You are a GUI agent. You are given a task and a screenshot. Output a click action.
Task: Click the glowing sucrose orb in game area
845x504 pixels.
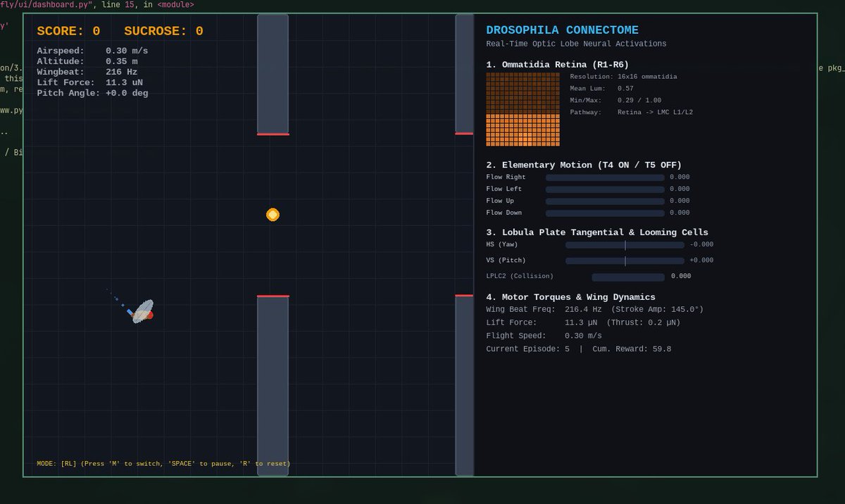pyautogui.click(x=273, y=215)
